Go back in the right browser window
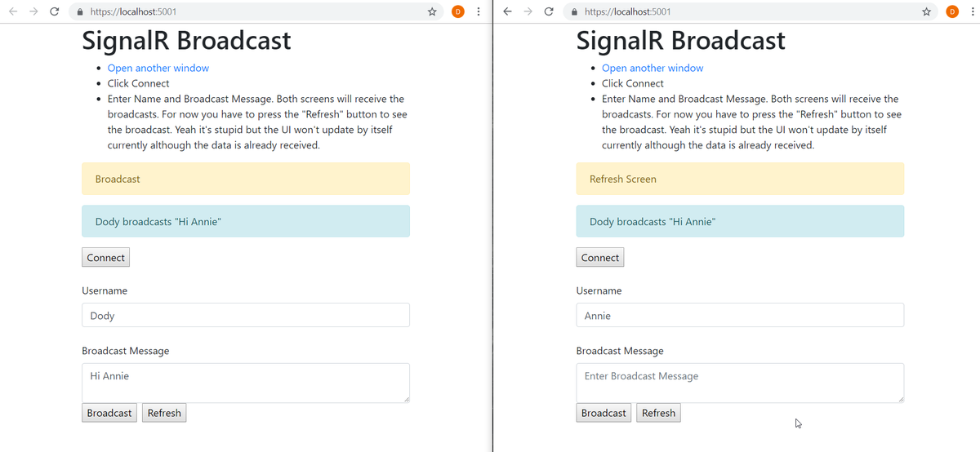 (507, 12)
